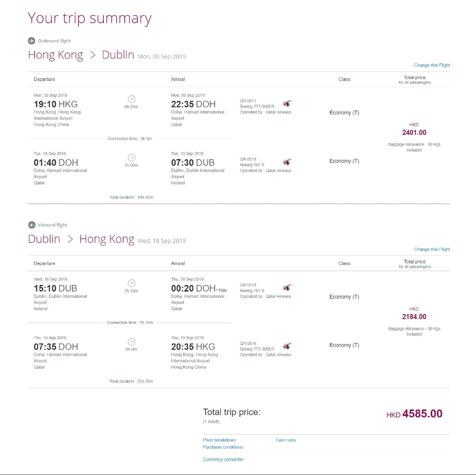This screenshot has width=476, height=475.
Task: Open the Price breakdown link
Action: [x=219, y=440]
